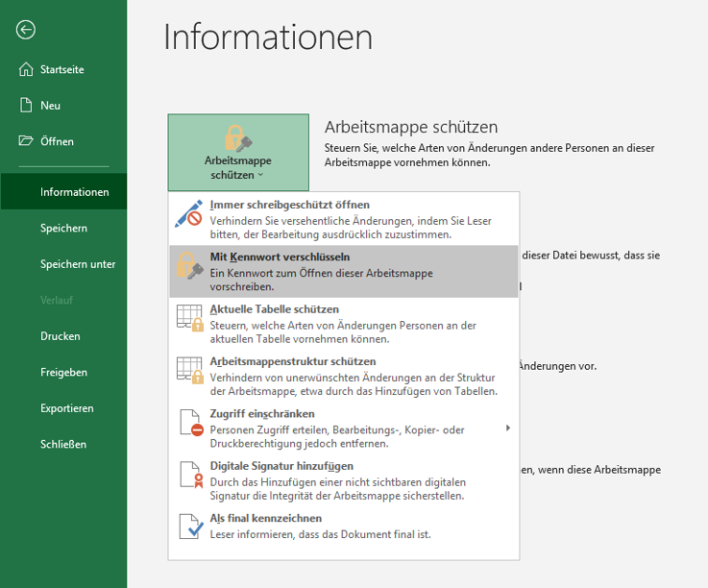The height and width of the screenshot is (588, 708).
Task: Click the pencil icon for Immer schreibgeschützt öffnen
Action: click(188, 213)
